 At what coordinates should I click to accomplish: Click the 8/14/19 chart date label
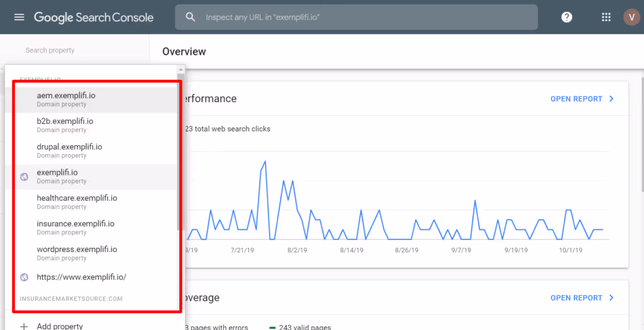point(352,250)
